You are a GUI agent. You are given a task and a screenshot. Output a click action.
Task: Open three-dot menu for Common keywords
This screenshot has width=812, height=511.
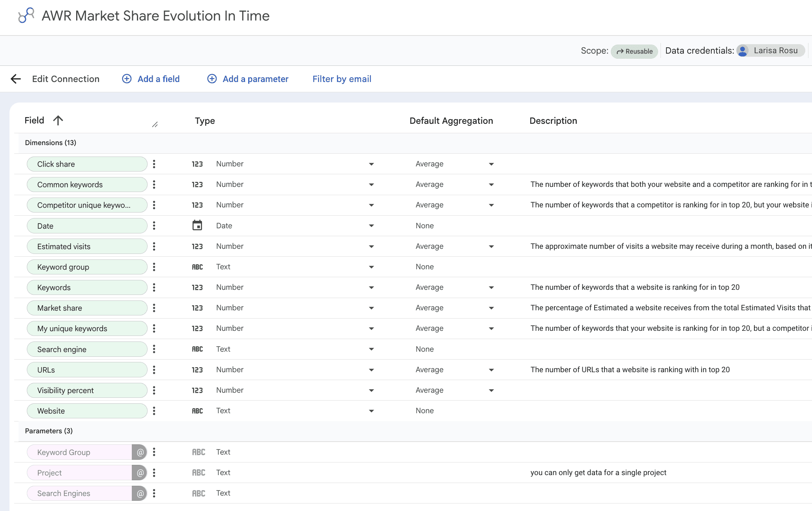tap(154, 185)
